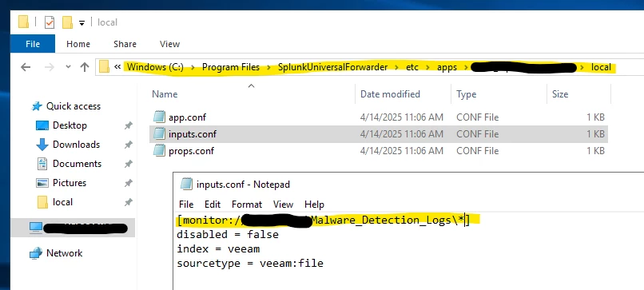Select Network in the navigation pane
This screenshot has height=290, width=644.
[64, 253]
